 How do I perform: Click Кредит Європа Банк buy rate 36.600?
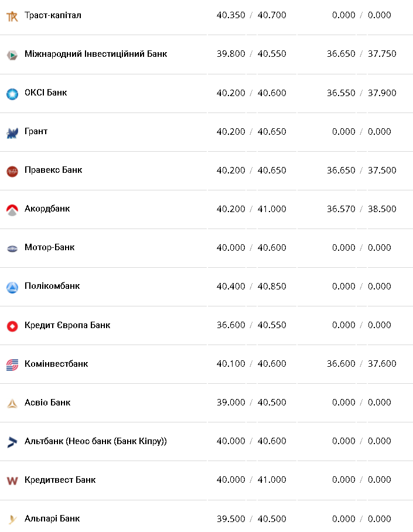(x=231, y=325)
